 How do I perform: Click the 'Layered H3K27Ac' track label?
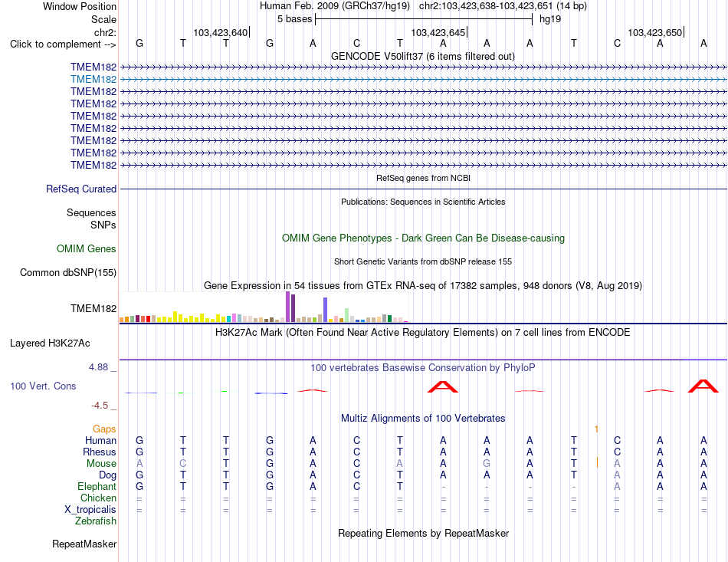pyautogui.click(x=50, y=343)
